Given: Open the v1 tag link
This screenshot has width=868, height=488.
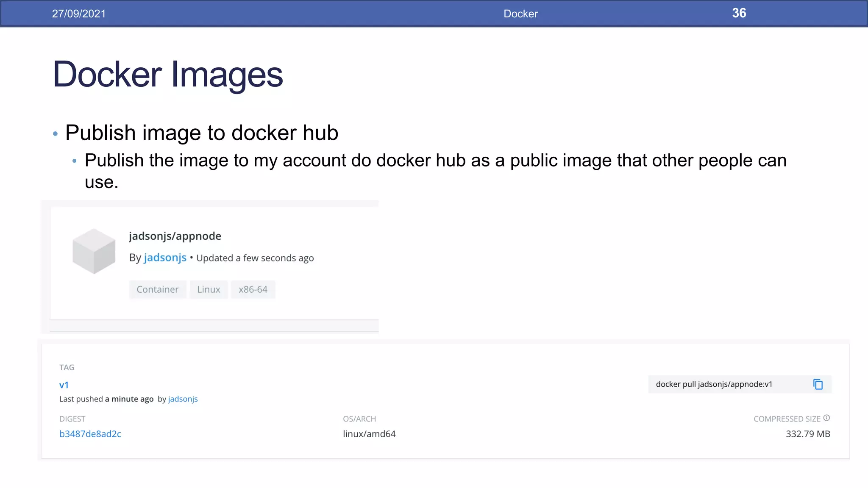Looking at the screenshot, I should [64, 385].
